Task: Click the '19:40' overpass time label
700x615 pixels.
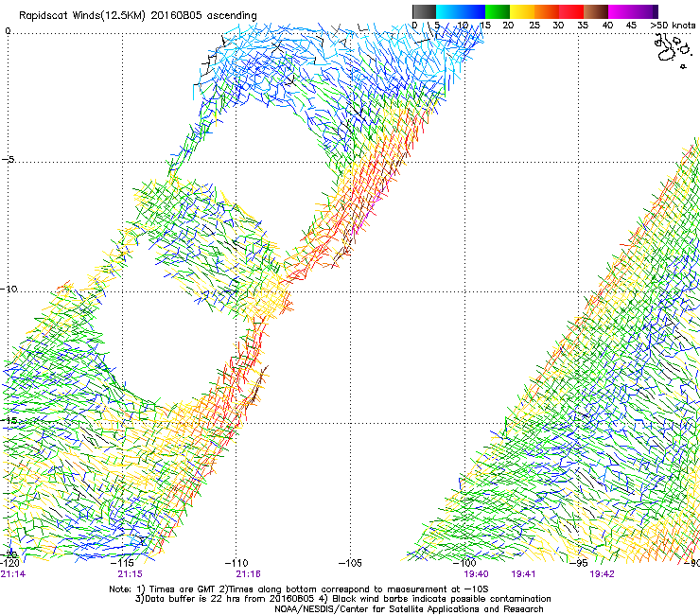Action: click(x=476, y=574)
